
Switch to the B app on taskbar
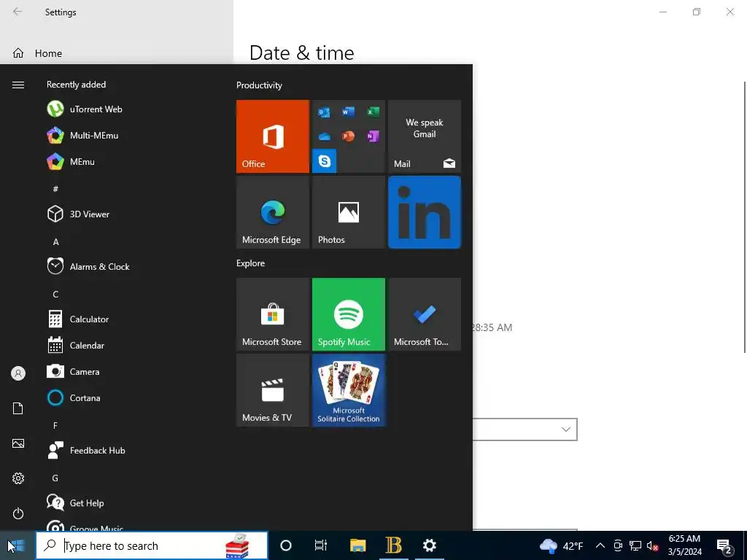[x=393, y=545]
